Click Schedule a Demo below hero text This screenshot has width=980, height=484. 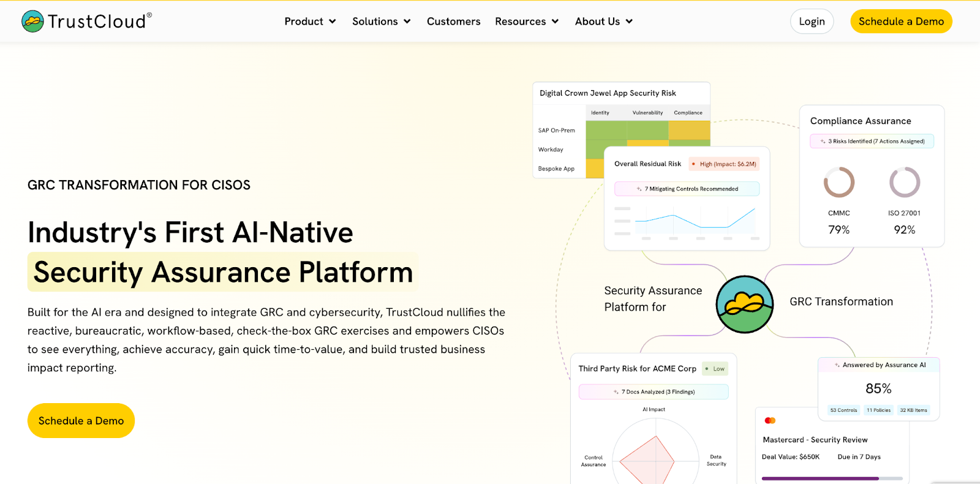tap(81, 420)
